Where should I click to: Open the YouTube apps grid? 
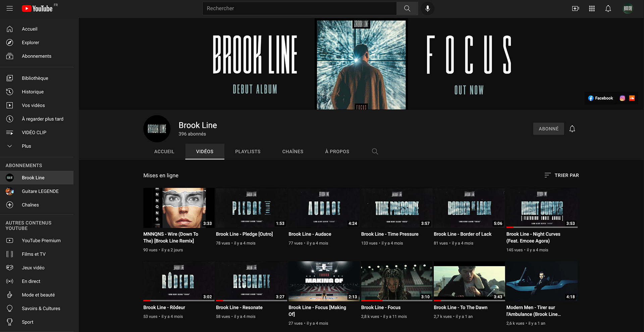coord(592,8)
